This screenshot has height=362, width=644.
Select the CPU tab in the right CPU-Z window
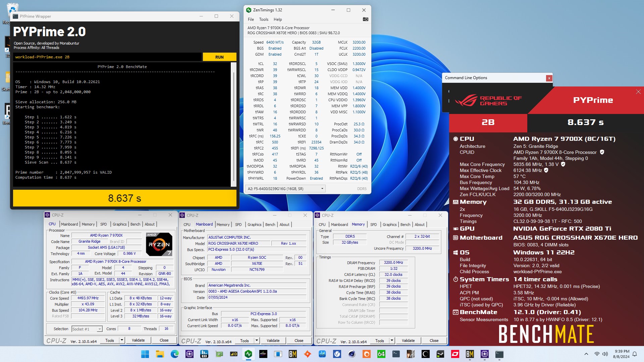[x=322, y=225]
